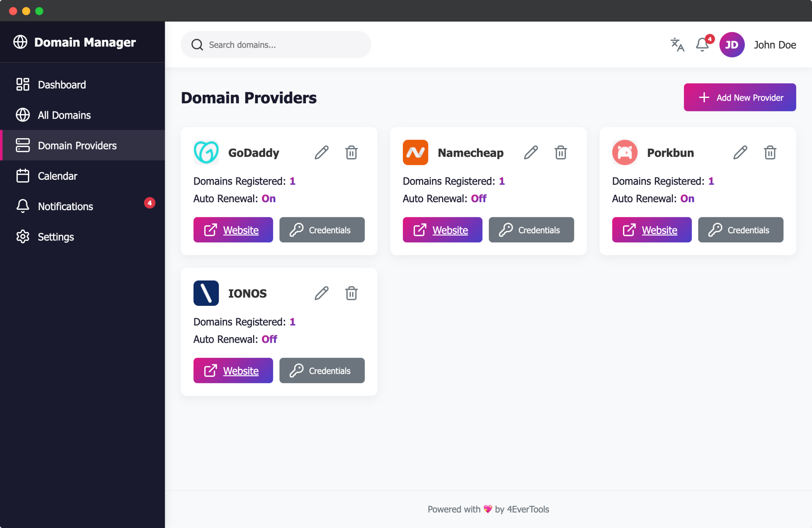812x528 pixels.
Task: Open the language translation icon in the header
Action: coord(677,45)
